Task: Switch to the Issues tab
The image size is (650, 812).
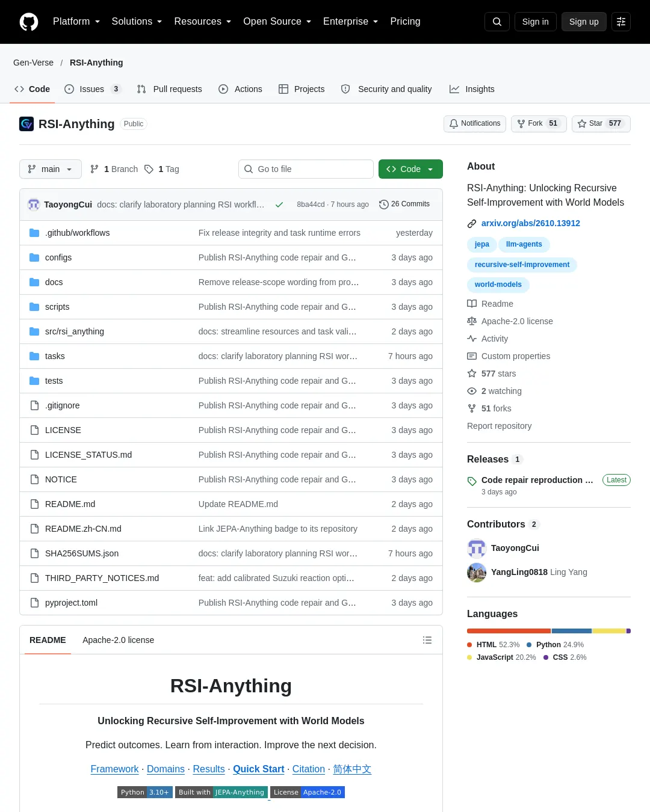Action: (x=93, y=89)
